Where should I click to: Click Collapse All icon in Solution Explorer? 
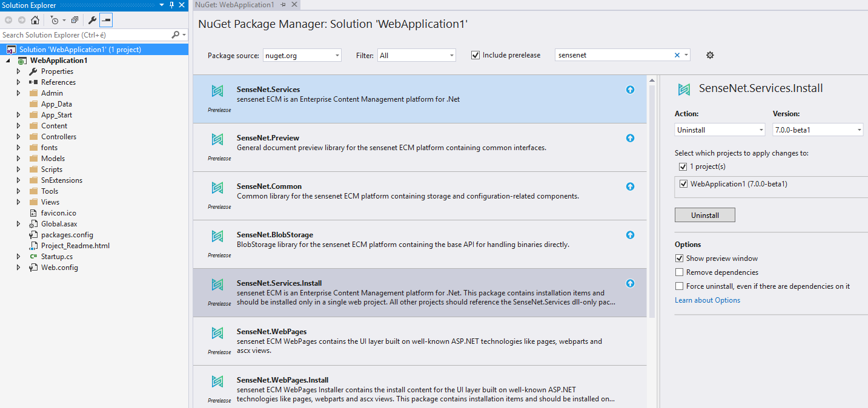coord(75,20)
